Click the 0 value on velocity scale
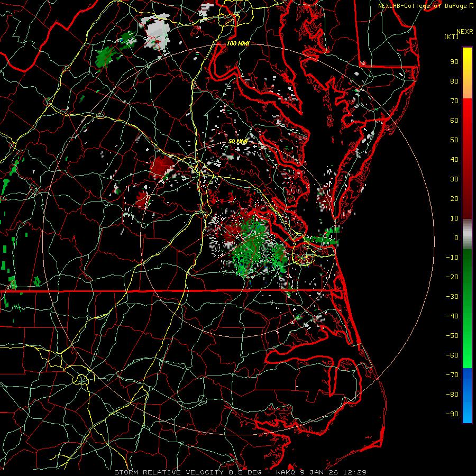 click(x=456, y=237)
